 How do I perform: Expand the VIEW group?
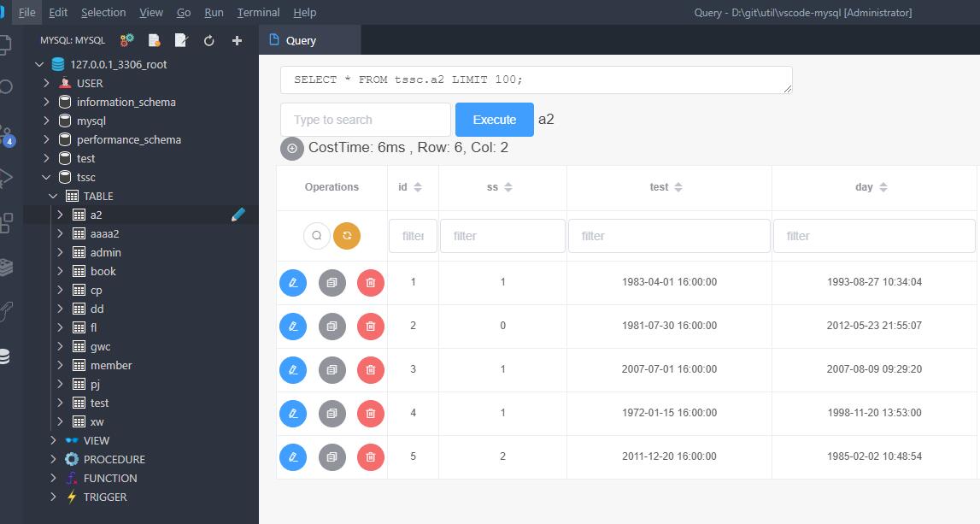53,440
